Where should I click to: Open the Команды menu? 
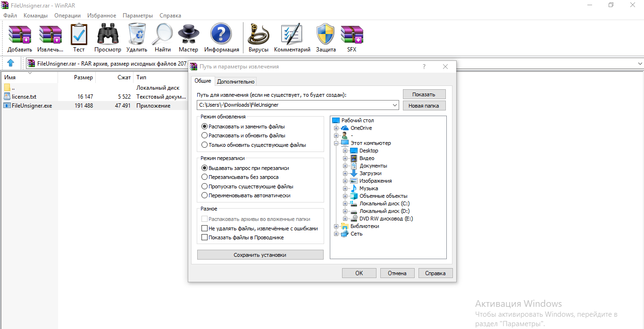(35, 16)
